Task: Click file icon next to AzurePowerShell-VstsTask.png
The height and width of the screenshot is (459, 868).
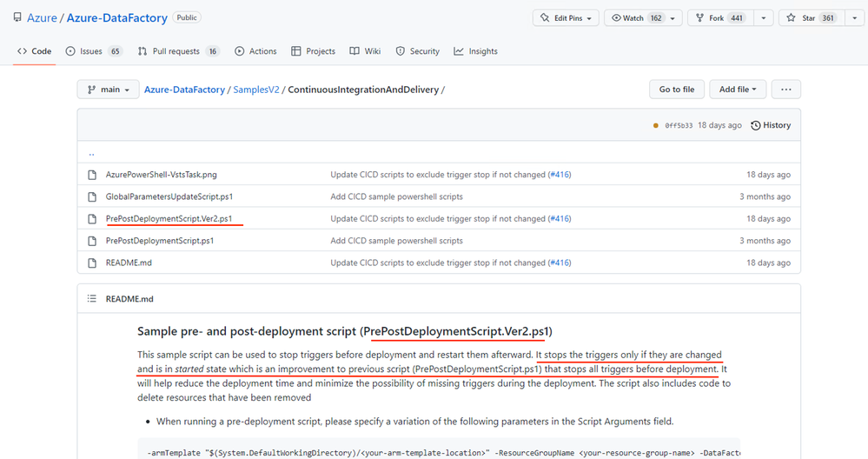Action: pyautogui.click(x=92, y=175)
